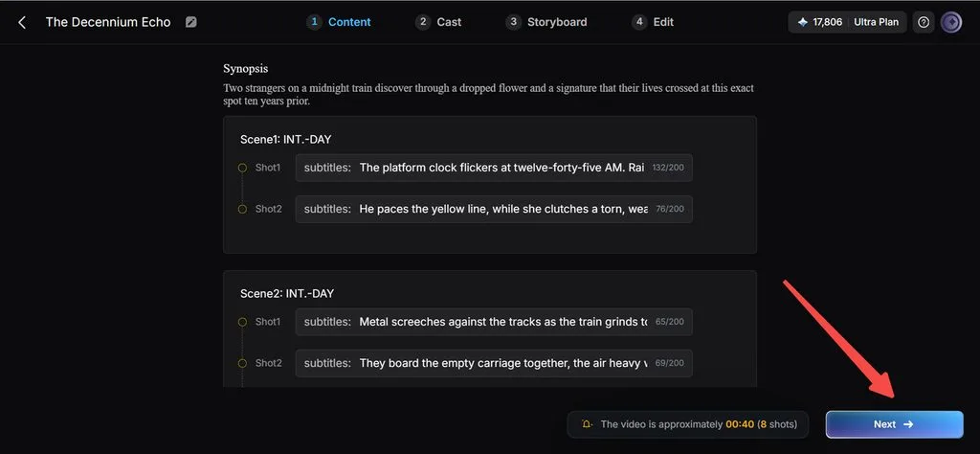Click the 'Shot2' label under Scene2
The image size is (980, 454).
269,363
